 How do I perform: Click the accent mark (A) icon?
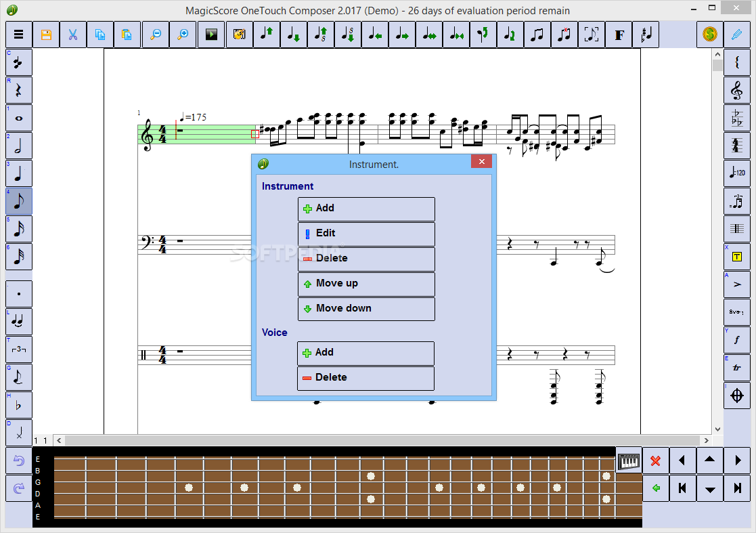tap(737, 284)
